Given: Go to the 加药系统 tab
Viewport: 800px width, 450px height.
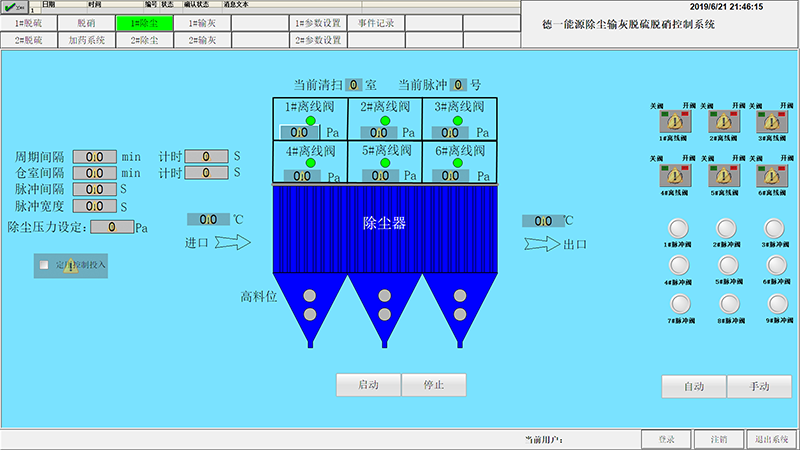Looking at the screenshot, I should 87,40.
